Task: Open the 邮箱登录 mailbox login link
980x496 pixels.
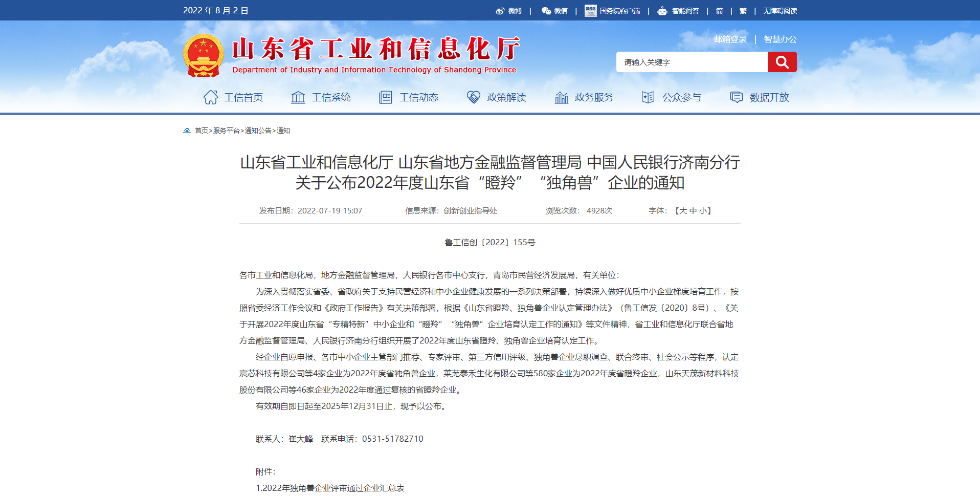Action: (730, 38)
